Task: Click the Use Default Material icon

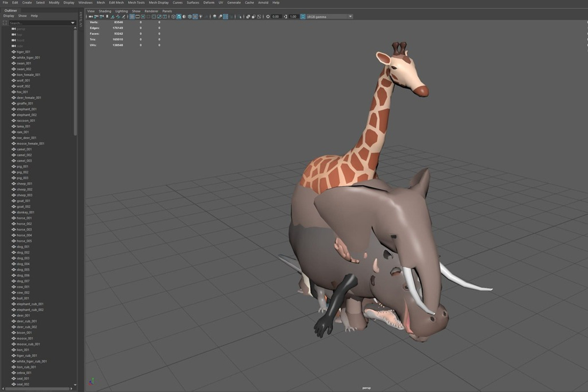Action: pos(184,17)
